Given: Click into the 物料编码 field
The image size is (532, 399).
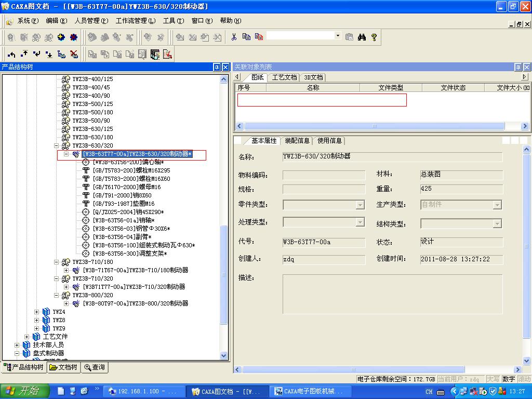Looking at the screenshot, I should click(x=324, y=175).
